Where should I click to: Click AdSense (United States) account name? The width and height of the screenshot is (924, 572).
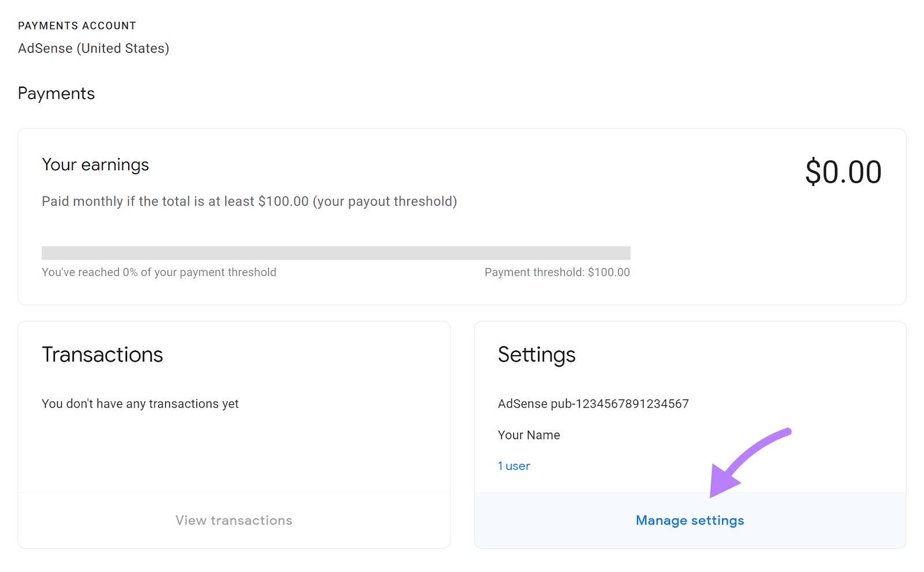pyautogui.click(x=93, y=48)
